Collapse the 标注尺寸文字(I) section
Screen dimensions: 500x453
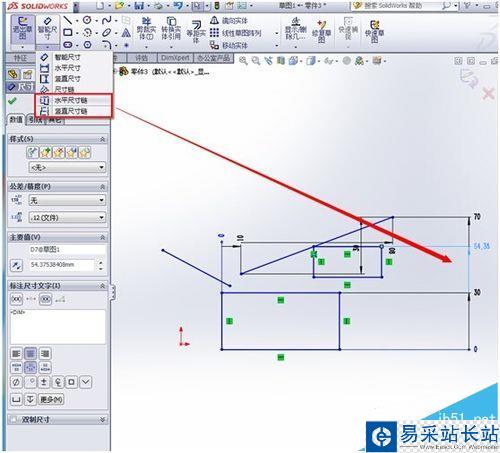(103, 286)
